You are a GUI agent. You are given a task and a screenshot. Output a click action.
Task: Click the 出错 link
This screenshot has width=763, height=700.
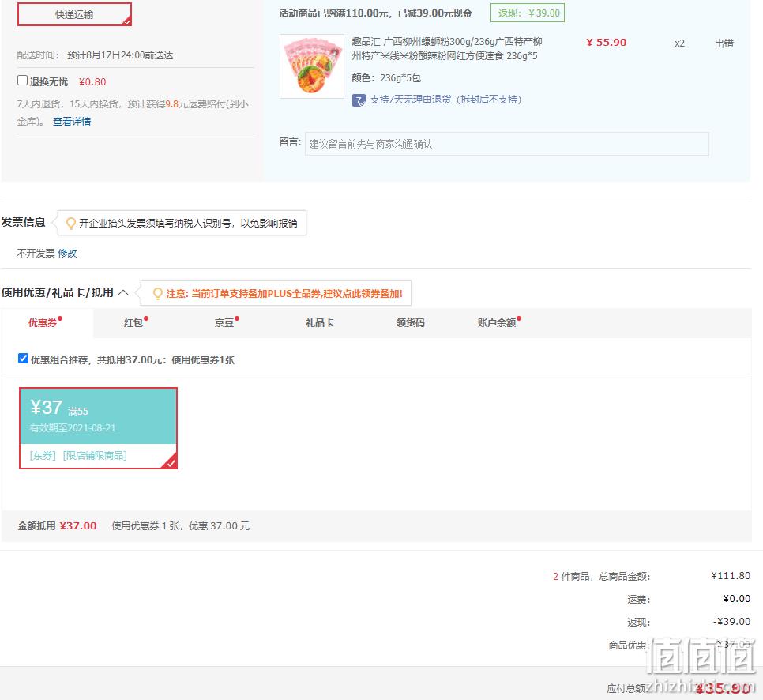tap(724, 43)
